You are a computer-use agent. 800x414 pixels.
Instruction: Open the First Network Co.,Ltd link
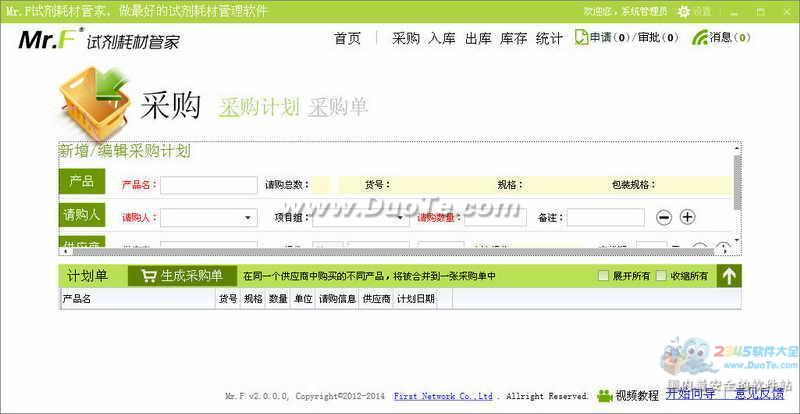click(x=443, y=396)
